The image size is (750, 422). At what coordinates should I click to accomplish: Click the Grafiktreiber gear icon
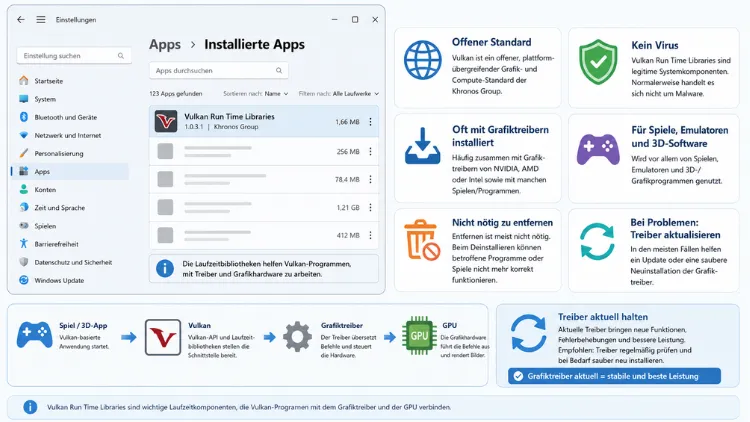coord(297,337)
